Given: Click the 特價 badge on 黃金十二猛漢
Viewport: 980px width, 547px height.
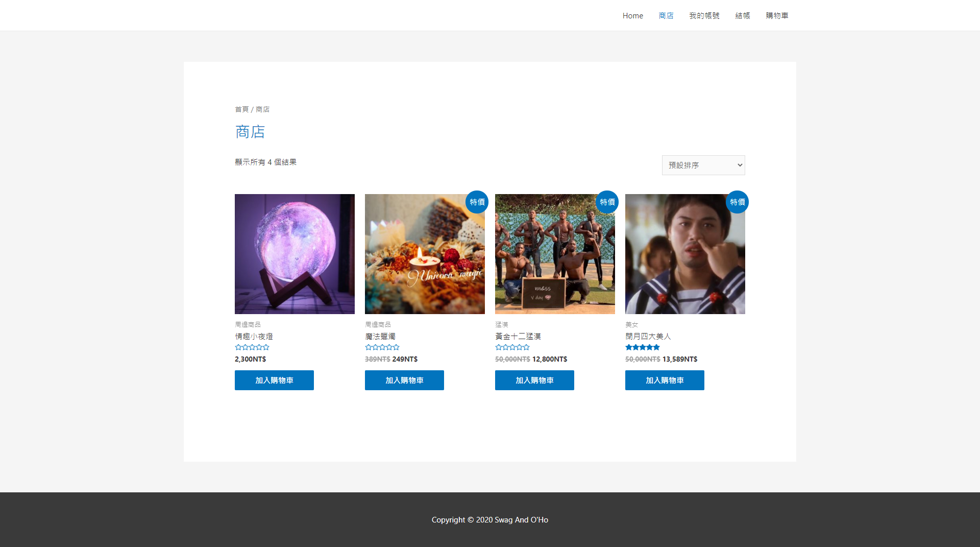Looking at the screenshot, I should [x=607, y=202].
